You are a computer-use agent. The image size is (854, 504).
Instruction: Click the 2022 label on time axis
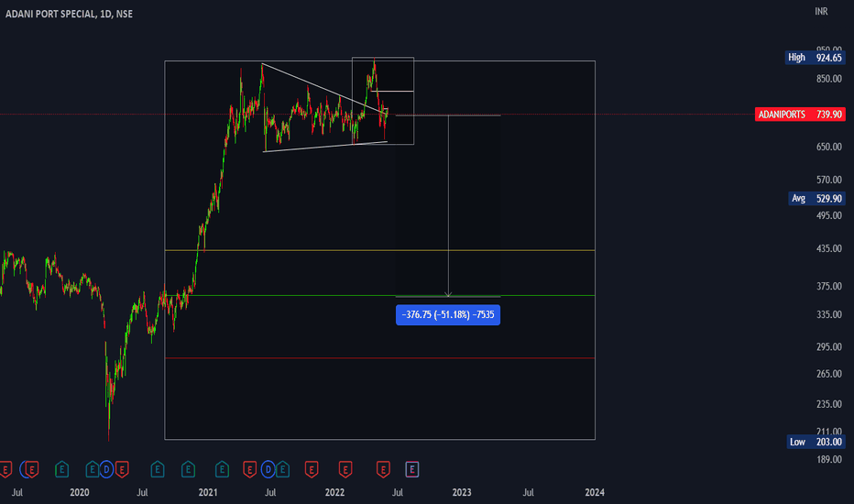pos(334,493)
